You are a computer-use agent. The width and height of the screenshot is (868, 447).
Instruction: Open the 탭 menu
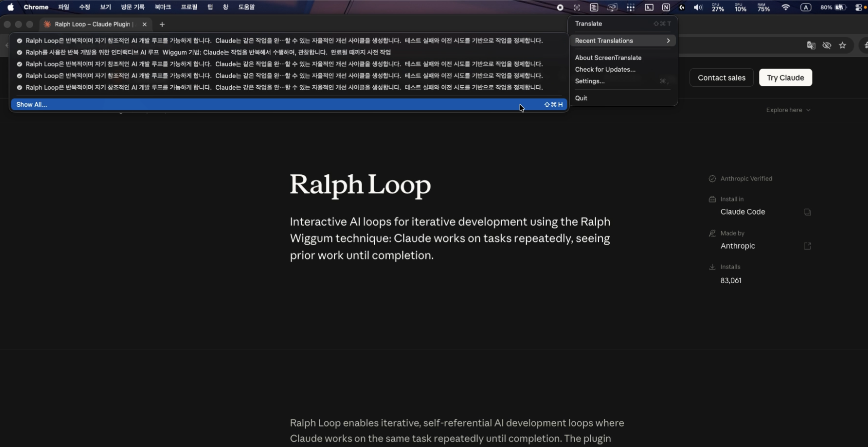click(210, 8)
